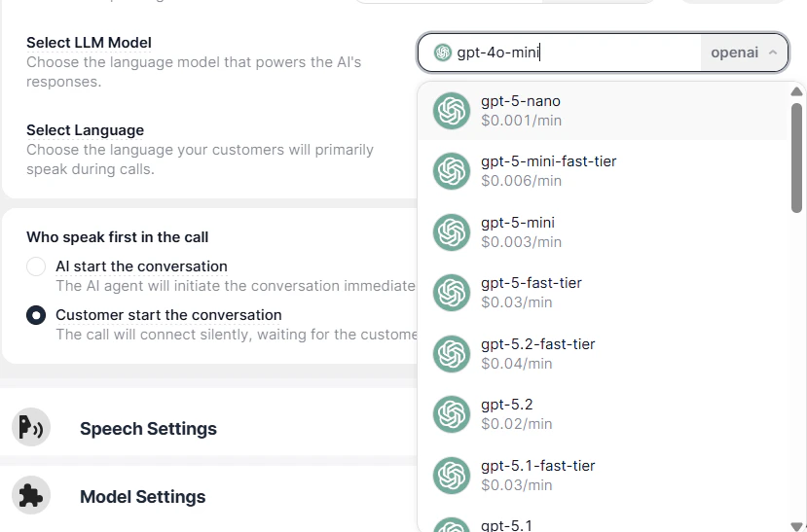Image resolution: width=807 pixels, height=532 pixels.
Task: Click the OpenAI icon inside the model field
Action: point(443,53)
